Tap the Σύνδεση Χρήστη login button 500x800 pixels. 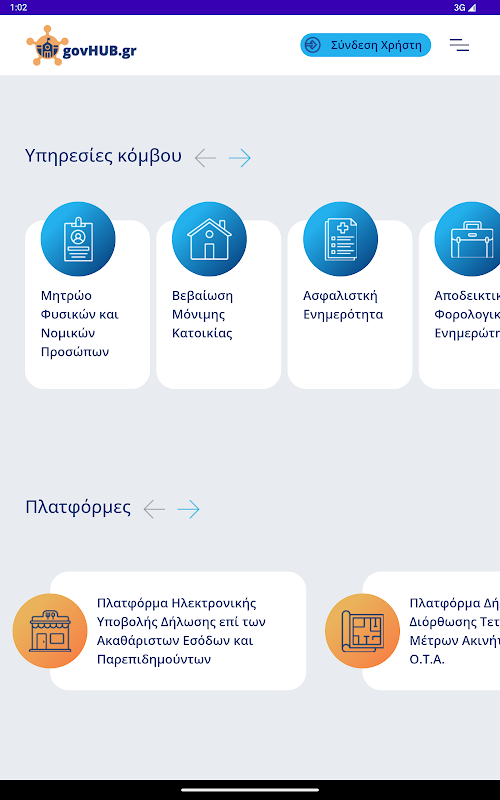[365, 45]
